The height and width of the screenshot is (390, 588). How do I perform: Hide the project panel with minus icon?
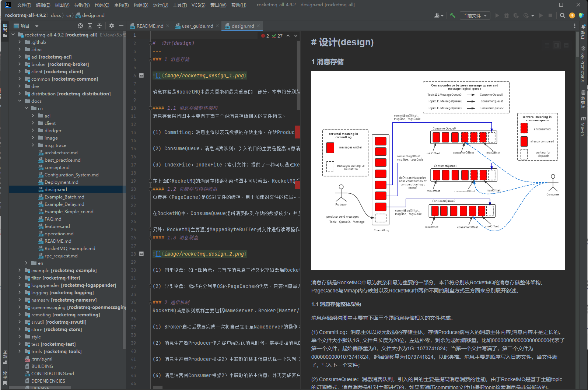click(x=121, y=26)
